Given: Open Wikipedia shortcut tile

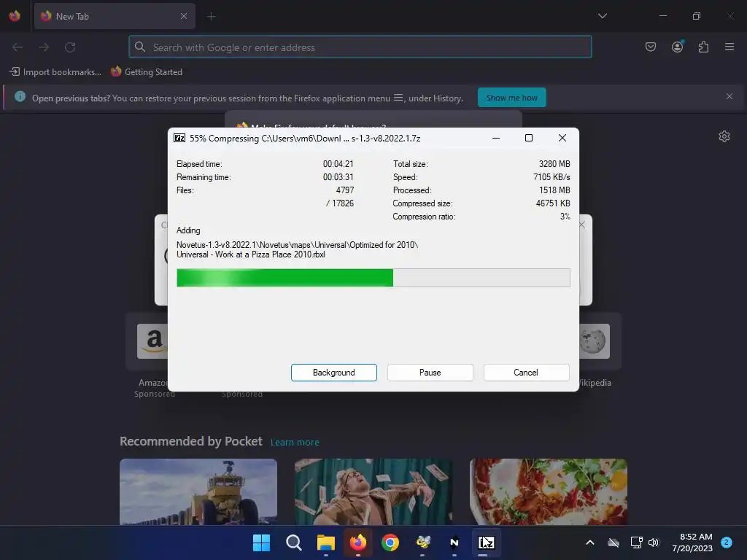Looking at the screenshot, I should (595, 341).
